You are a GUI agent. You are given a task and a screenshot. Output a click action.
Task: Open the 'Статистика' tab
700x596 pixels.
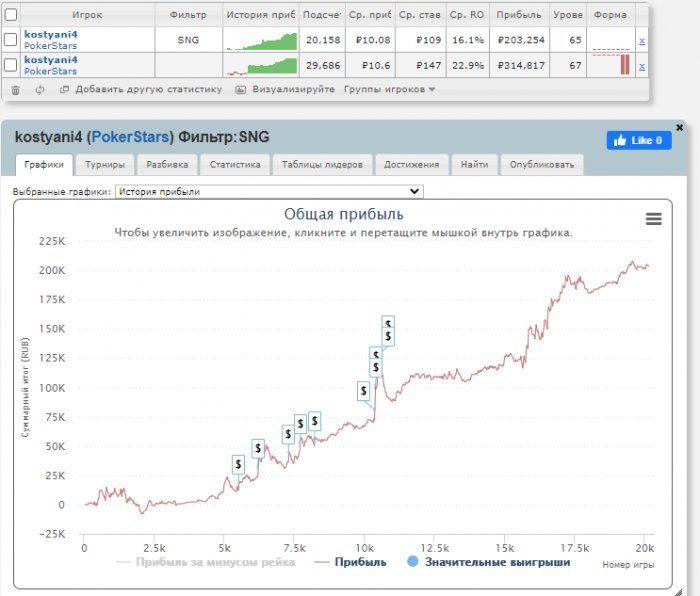(x=235, y=165)
